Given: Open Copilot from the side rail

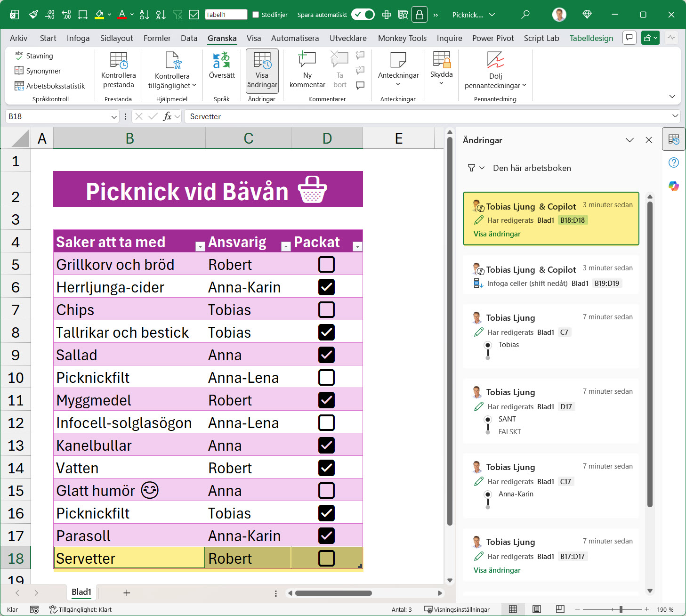Looking at the screenshot, I should pos(674,186).
